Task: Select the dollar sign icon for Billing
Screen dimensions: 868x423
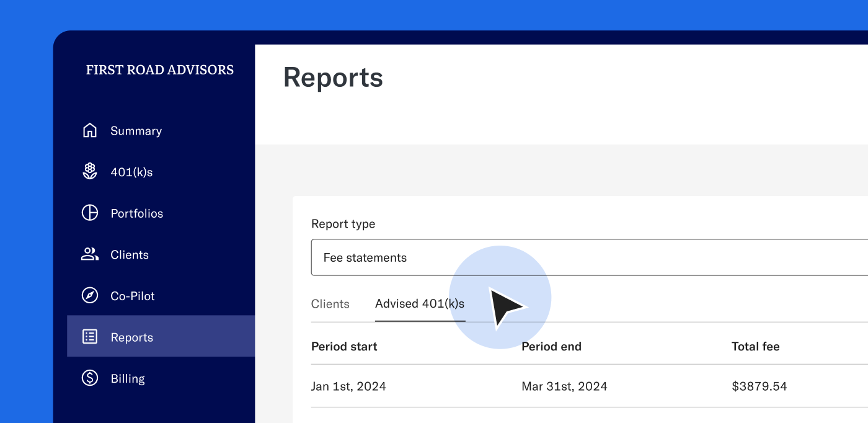Action: tap(90, 378)
